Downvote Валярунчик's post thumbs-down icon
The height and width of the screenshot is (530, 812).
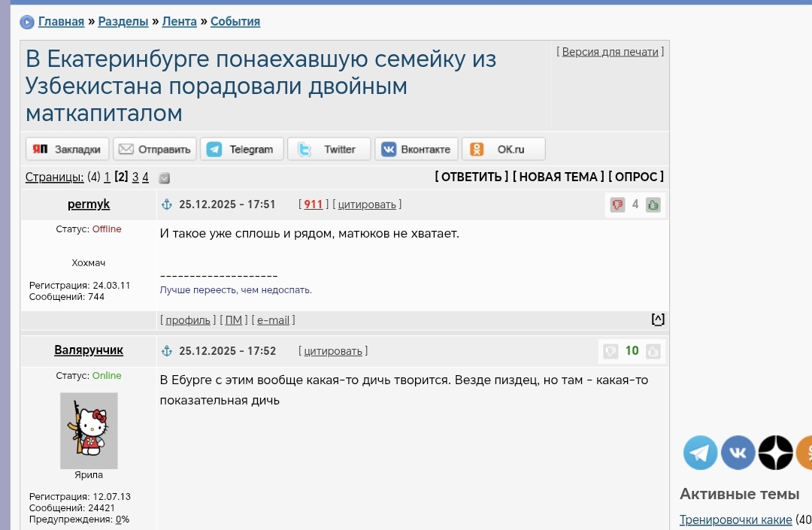pos(611,351)
